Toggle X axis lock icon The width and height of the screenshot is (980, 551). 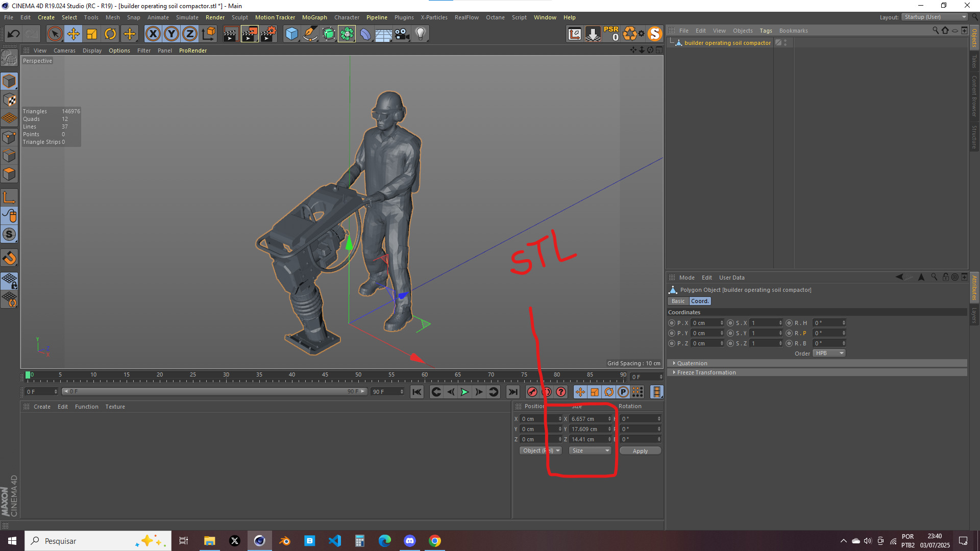(x=153, y=34)
